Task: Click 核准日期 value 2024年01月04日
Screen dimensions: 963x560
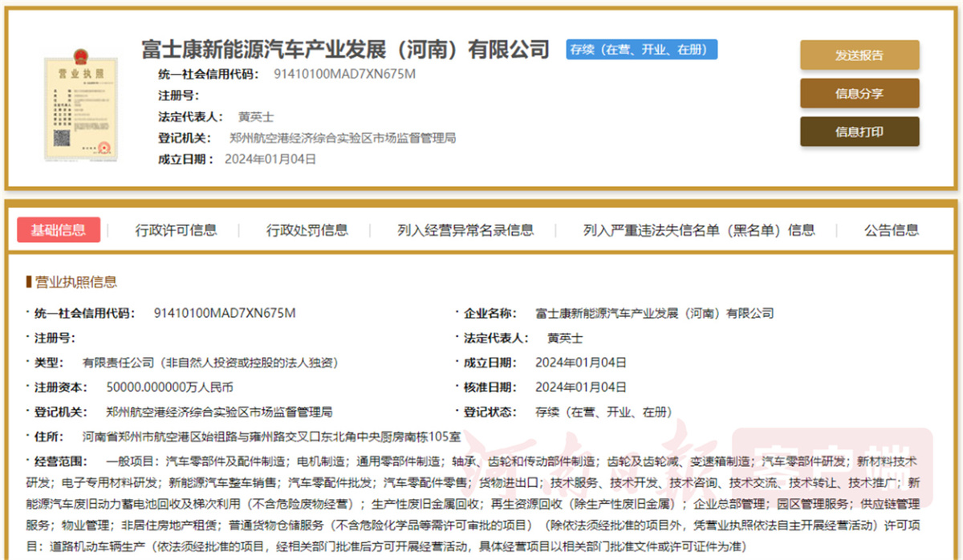Action: point(581,388)
